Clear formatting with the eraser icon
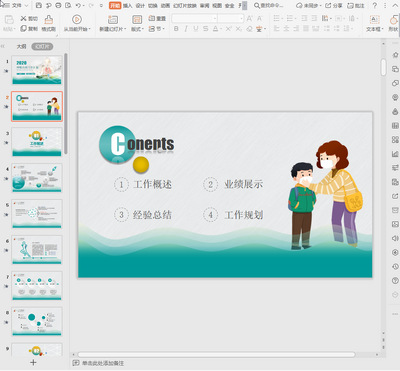Image resolution: width=400 pixels, height=371 pixels. point(249,29)
